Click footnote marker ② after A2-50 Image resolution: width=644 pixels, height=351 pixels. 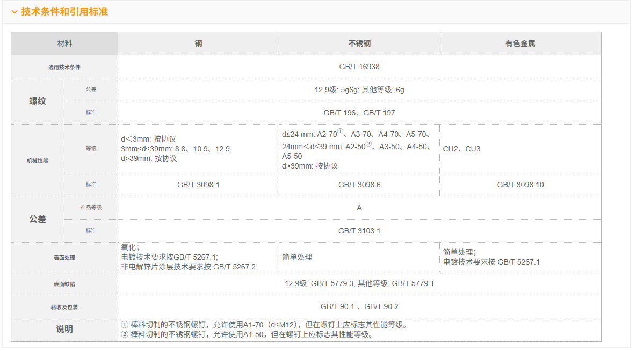click(x=368, y=145)
